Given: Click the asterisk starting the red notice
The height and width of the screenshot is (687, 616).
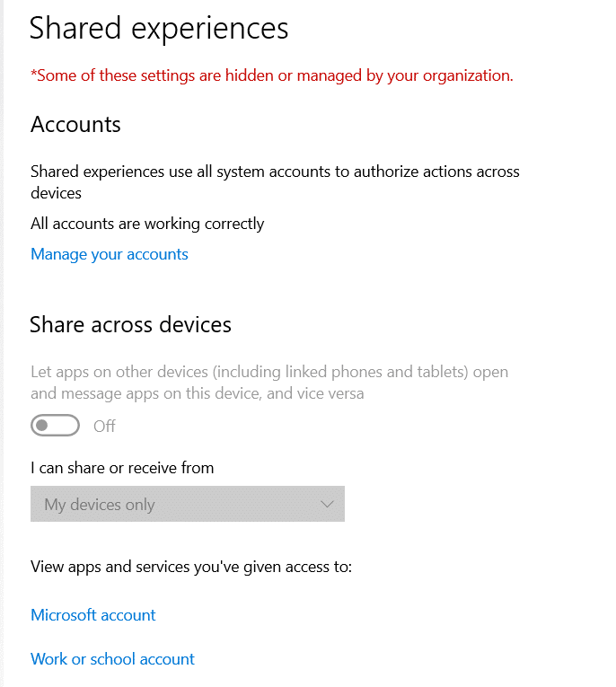Looking at the screenshot, I should pos(33,73).
